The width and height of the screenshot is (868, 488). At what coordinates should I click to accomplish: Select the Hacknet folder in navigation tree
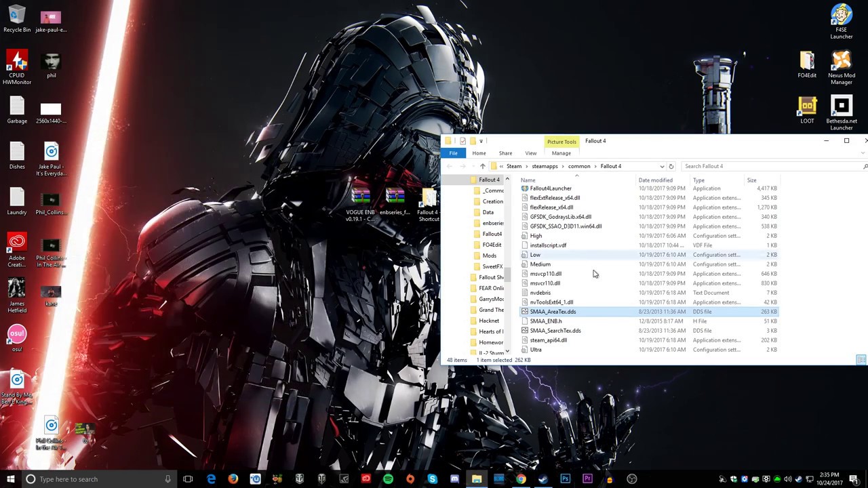(489, 321)
